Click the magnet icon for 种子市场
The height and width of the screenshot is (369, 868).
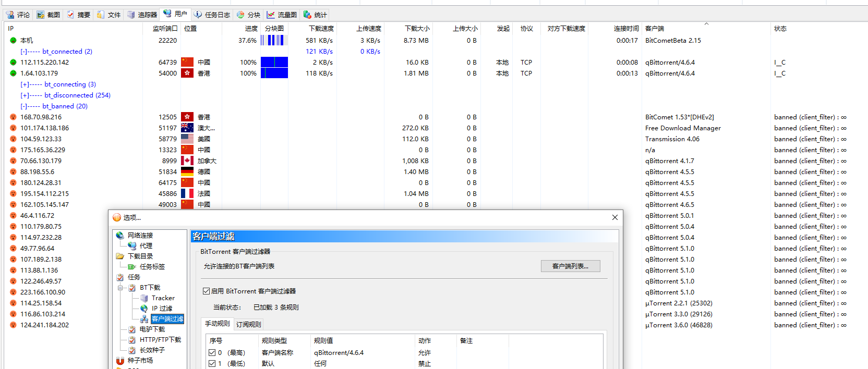pyautogui.click(x=120, y=360)
